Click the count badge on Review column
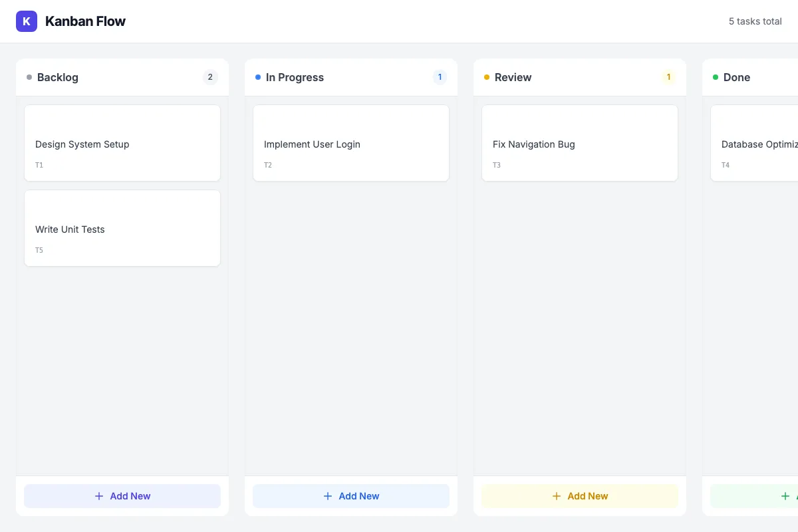This screenshot has width=798, height=532. click(x=668, y=77)
